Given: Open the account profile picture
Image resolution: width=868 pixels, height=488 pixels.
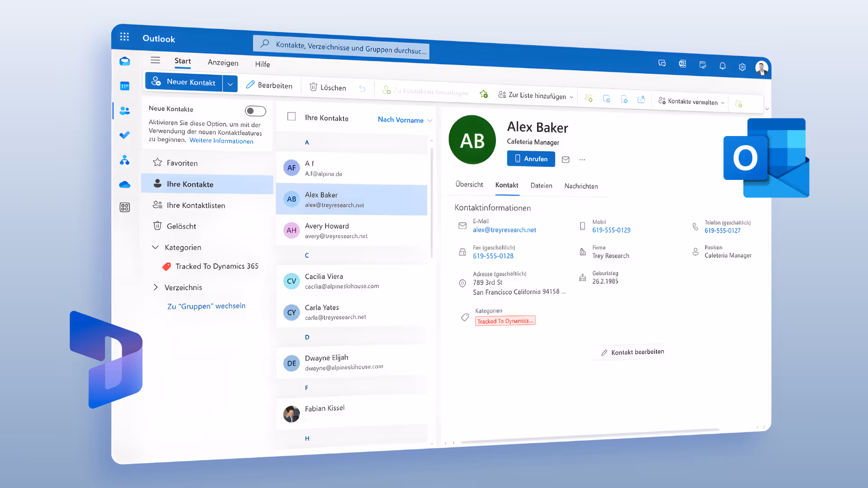Looking at the screenshot, I should tap(762, 68).
